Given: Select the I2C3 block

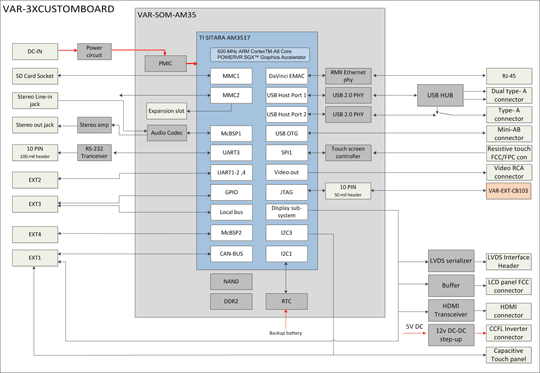Looking at the screenshot, I should [x=287, y=233].
